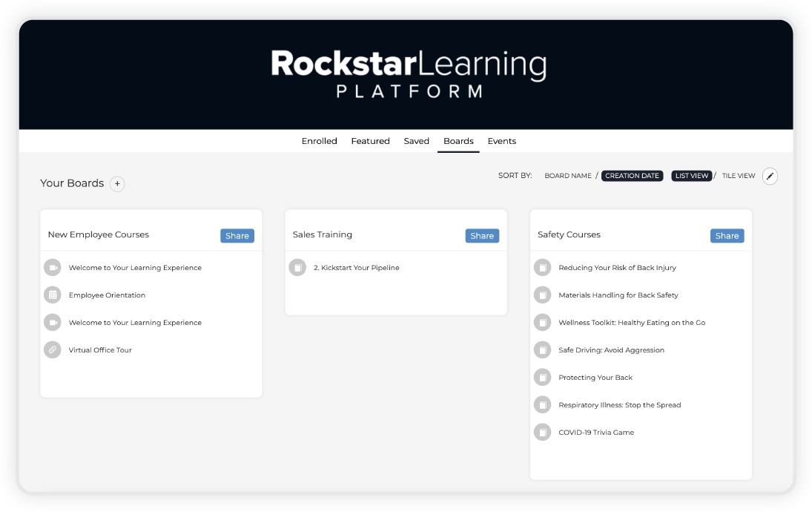Click course icon beside Protecting Your Back

pos(542,377)
